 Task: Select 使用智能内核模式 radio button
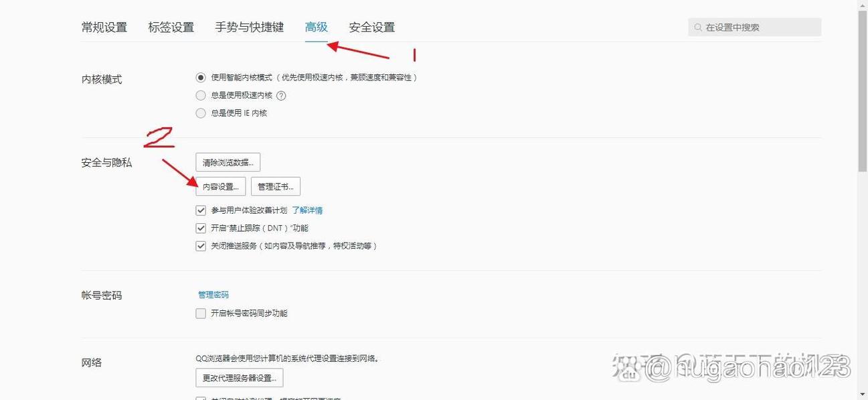tap(201, 78)
